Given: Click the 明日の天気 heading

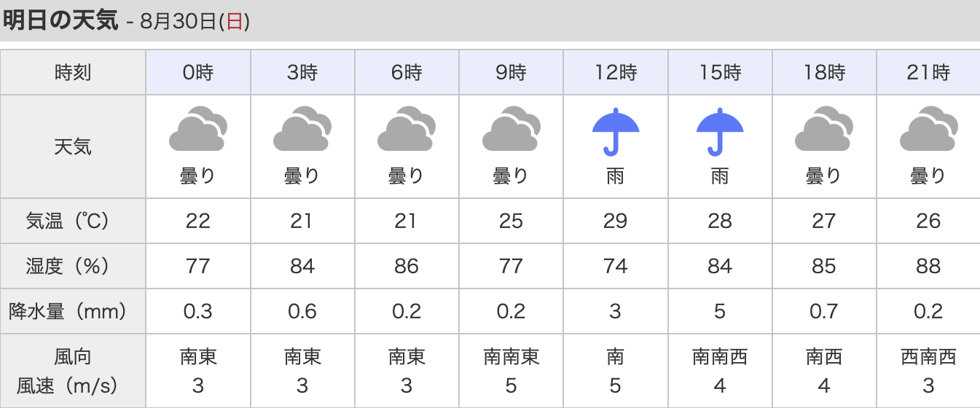Looking at the screenshot, I should tap(60, 20).
